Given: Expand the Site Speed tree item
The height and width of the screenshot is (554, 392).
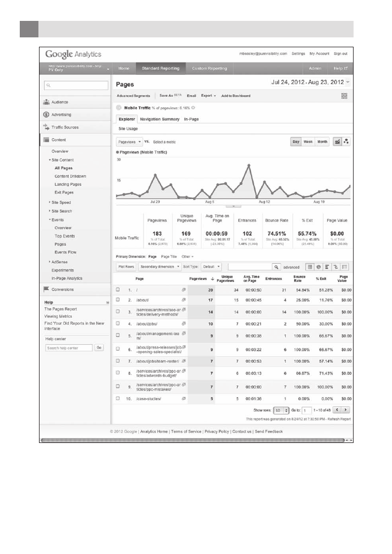Looking at the screenshot, I should coord(49,202).
